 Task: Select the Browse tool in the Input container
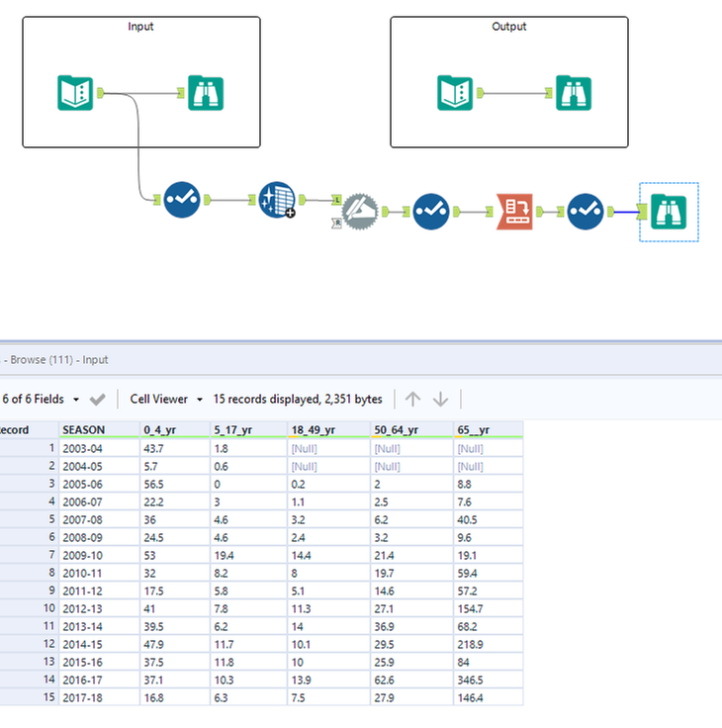pyautogui.click(x=206, y=93)
